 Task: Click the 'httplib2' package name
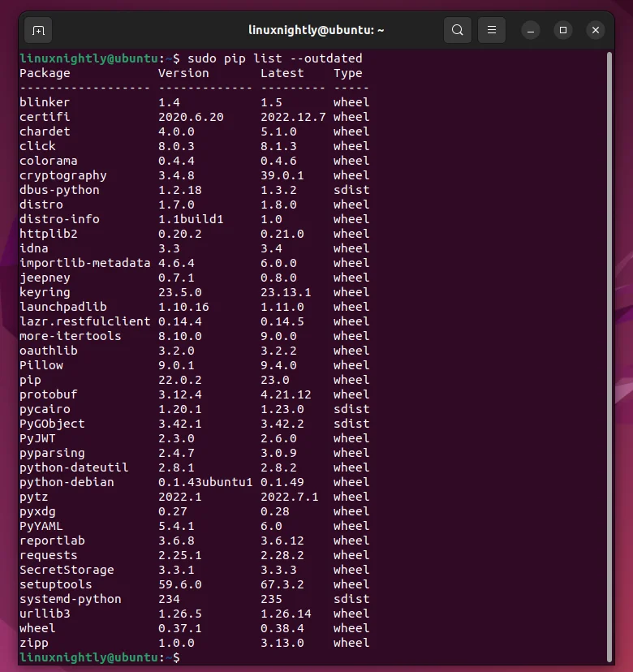[x=49, y=234]
